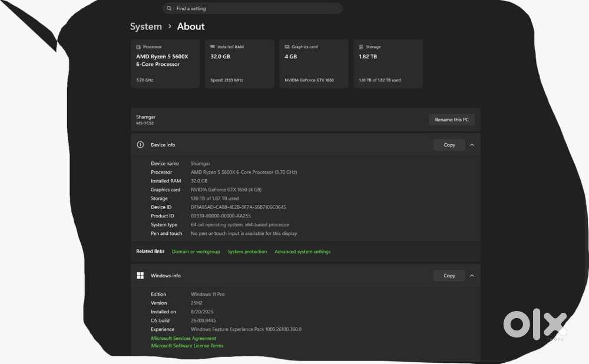
Task: Click the Device info circle icon
Action: click(140, 145)
